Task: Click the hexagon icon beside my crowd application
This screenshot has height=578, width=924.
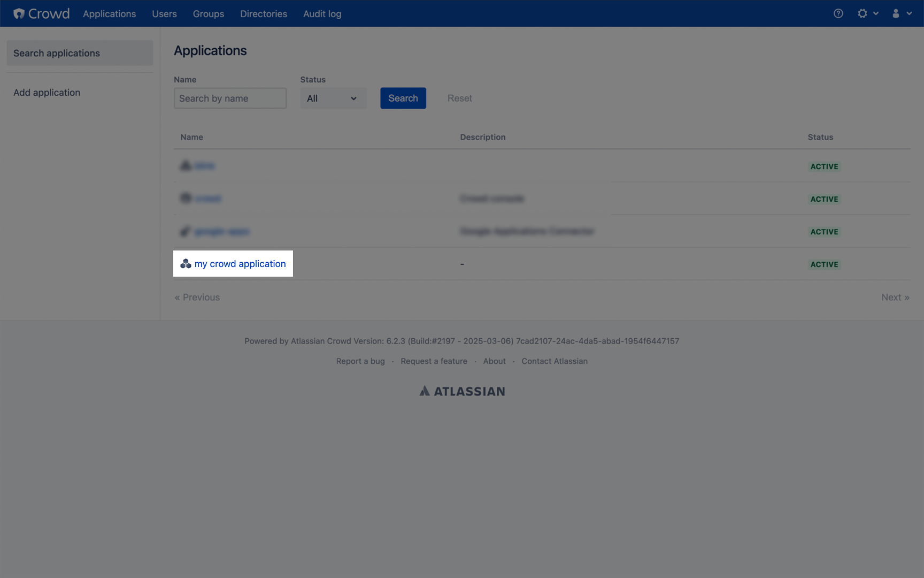Action: (x=186, y=263)
